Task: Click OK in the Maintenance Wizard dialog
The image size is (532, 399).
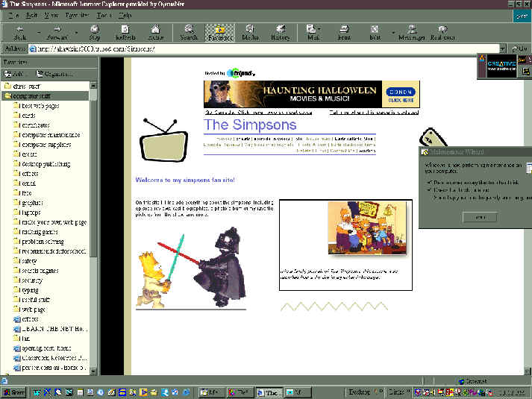Action: pyautogui.click(x=480, y=217)
